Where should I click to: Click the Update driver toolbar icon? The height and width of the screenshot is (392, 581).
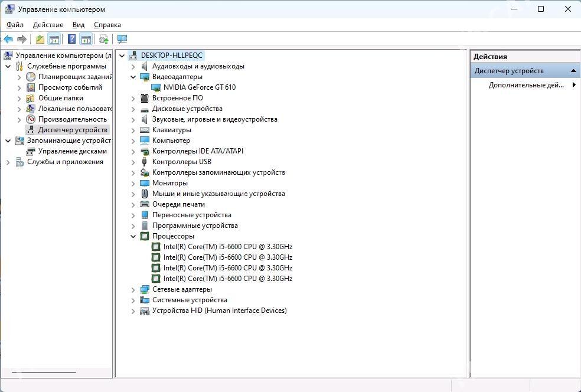pos(104,40)
